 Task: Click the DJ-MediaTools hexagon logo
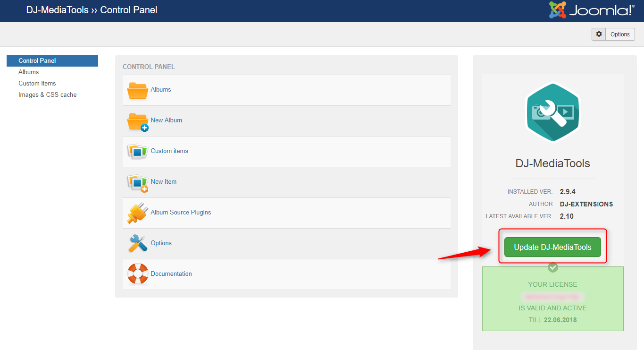coord(553,112)
